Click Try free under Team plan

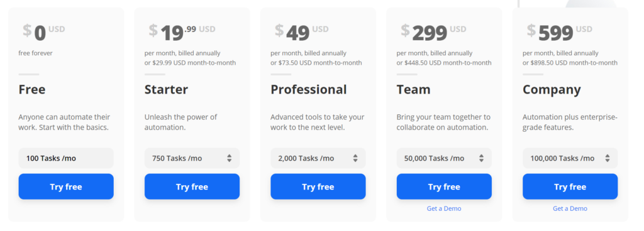click(444, 186)
